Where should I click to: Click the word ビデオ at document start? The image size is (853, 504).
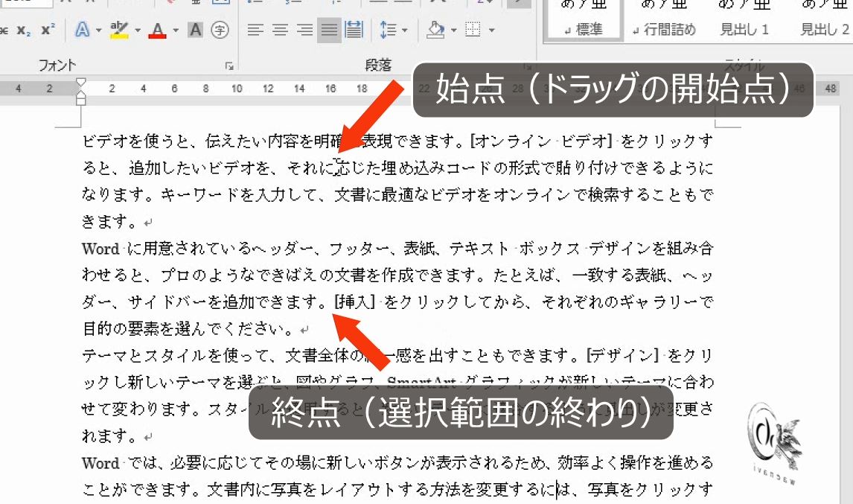105,141
